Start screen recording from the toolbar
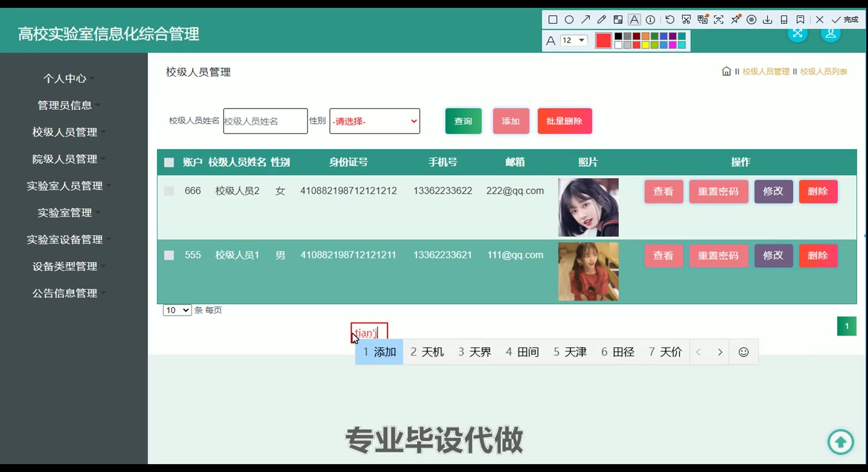 click(752, 20)
